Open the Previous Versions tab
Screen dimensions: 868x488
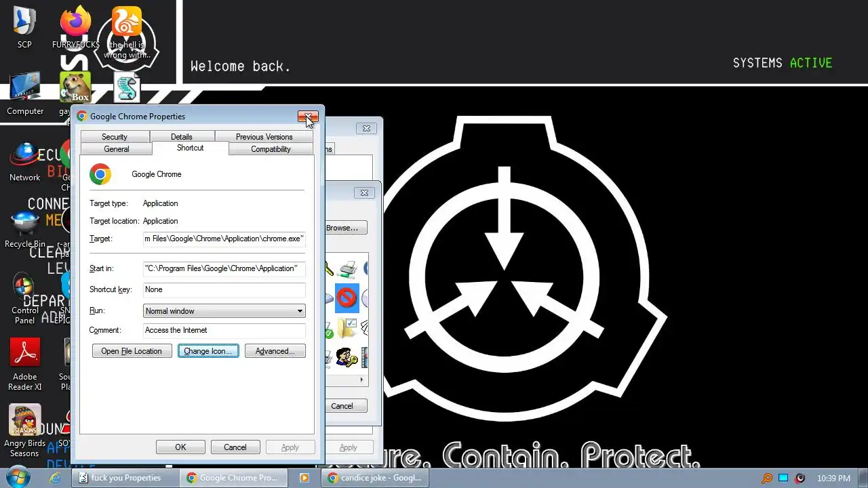pyautogui.click(x=264, y=137)
